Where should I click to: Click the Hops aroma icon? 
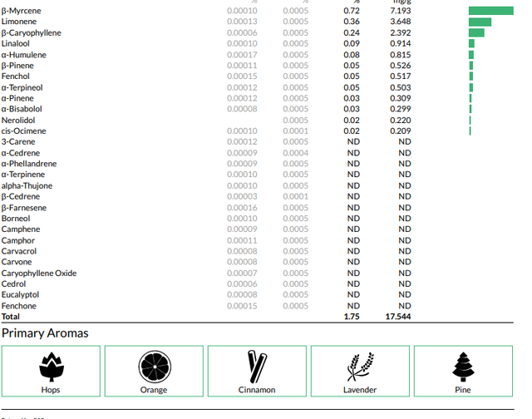coord(52,367)
